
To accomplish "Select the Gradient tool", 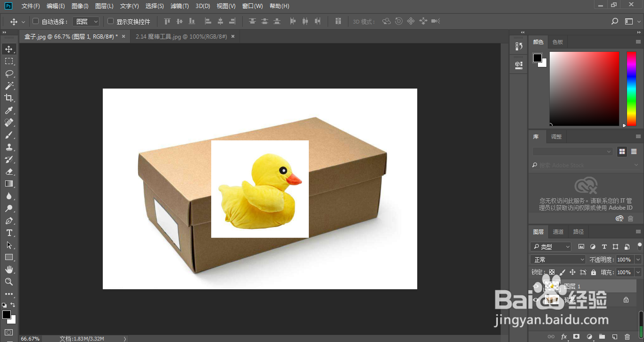I will (9, 184).
